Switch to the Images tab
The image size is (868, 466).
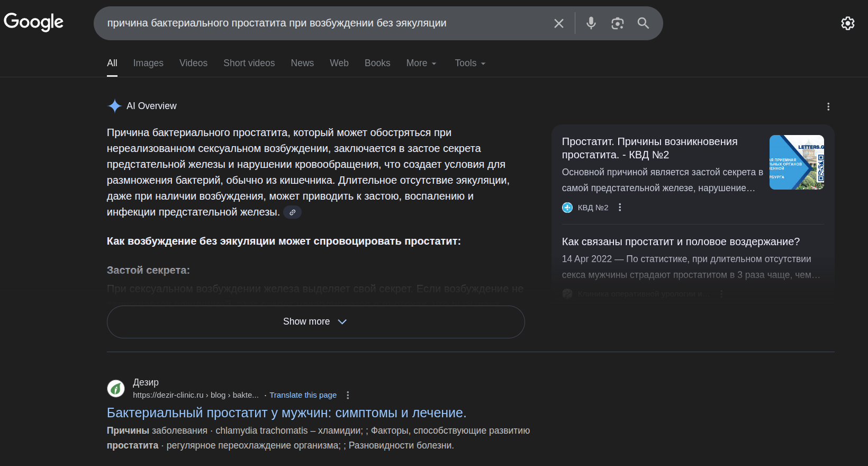(148, 63)
